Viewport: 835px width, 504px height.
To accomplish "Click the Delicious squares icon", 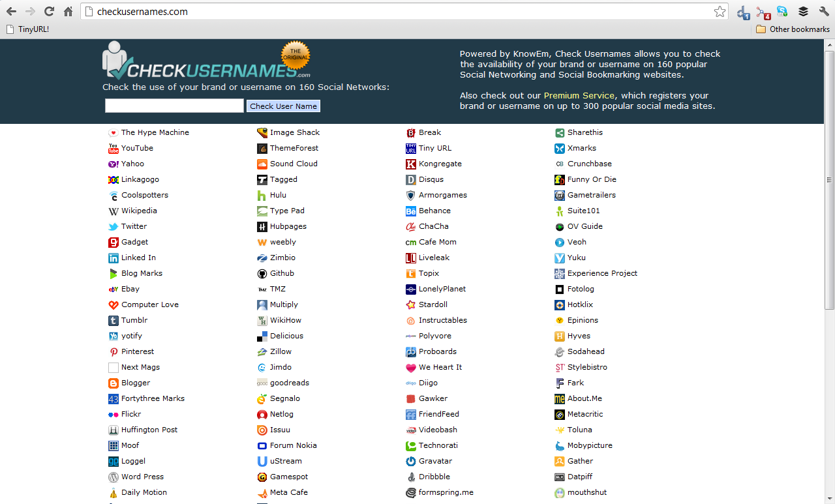I will click(262, 336).
